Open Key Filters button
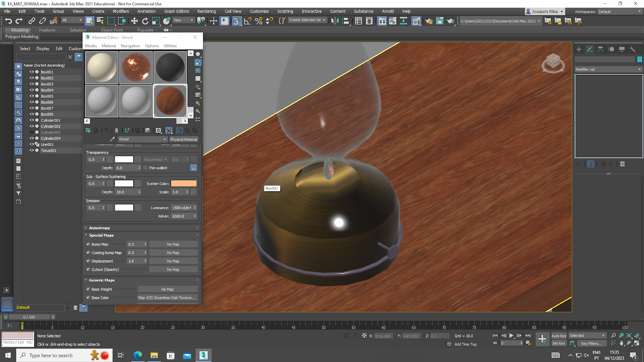This screenshot has width=644, height=362. point(591,343)
